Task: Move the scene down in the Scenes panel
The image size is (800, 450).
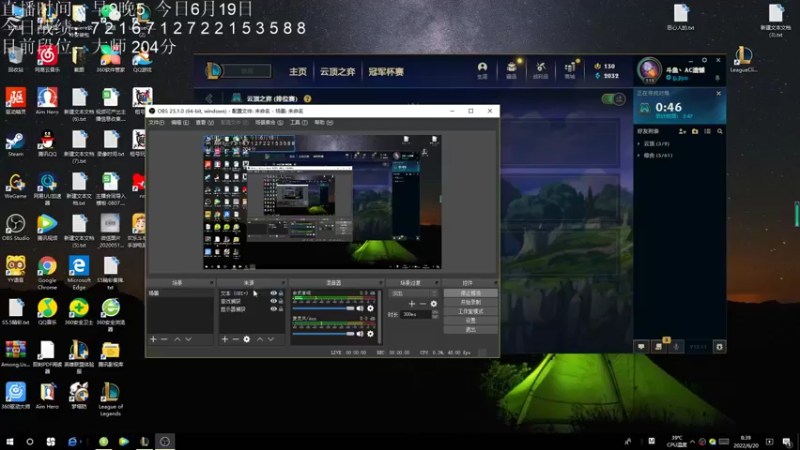Action: 188,339
